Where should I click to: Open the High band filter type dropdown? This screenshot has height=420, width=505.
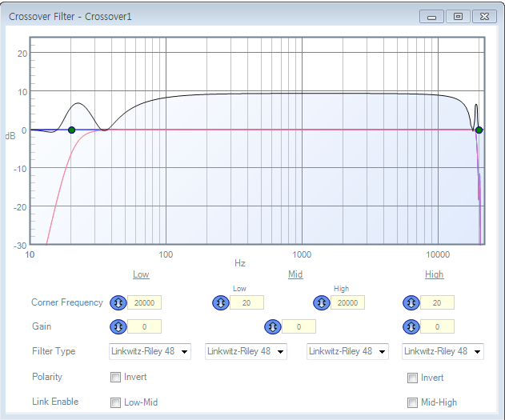443,351
